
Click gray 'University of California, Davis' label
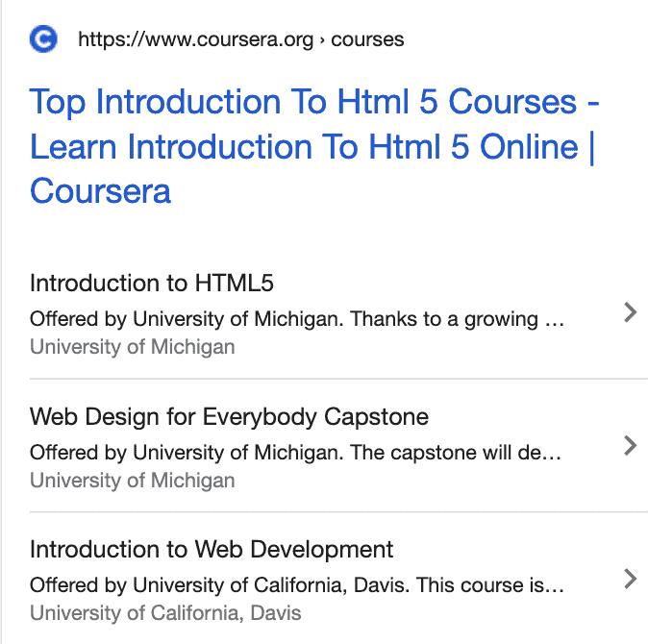[x=165, y=613]
